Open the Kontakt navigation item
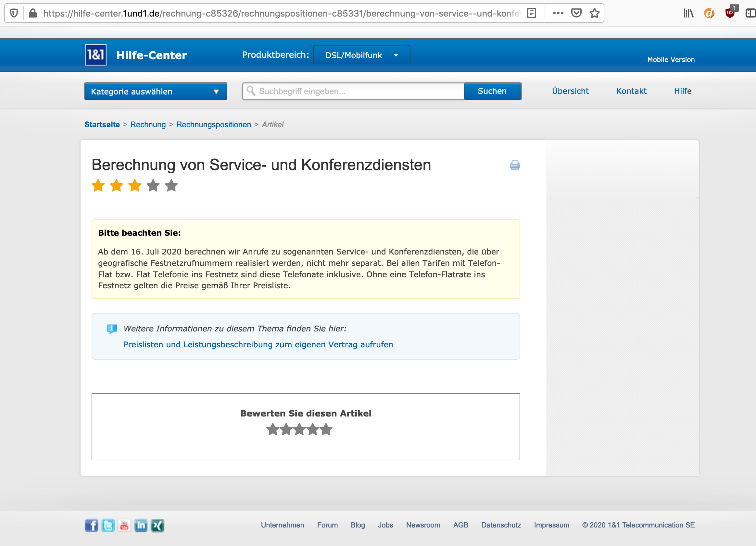This screenshot has width=756, height=546. point(631,91)
